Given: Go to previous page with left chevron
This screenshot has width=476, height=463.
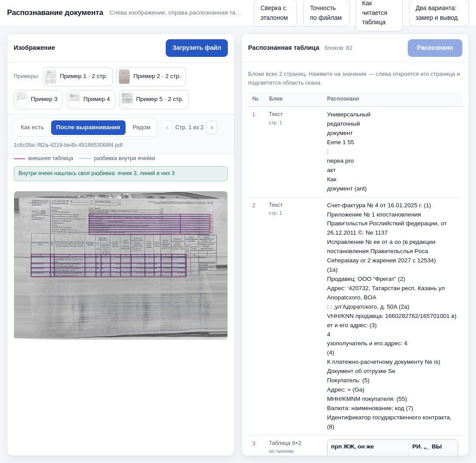Looking at the screenshot, I should (167, 127).
